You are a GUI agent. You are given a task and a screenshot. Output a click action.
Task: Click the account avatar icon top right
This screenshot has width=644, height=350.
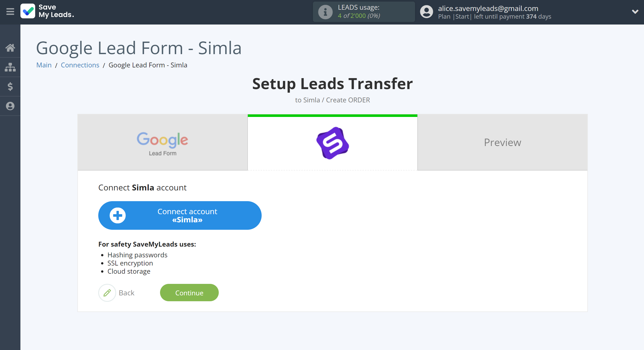click(426, 12)
